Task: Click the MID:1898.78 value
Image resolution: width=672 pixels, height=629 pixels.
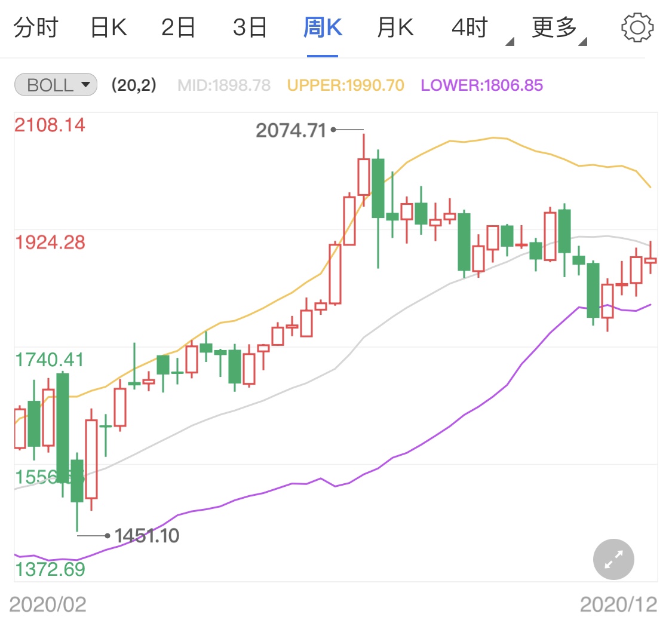Action: [224, 85]
